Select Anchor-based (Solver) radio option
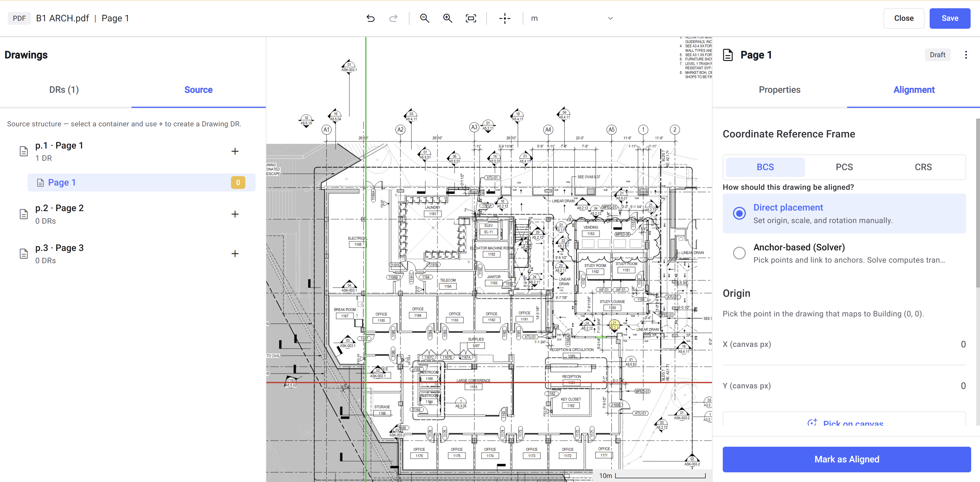Image resolution: width=980 pixels, height=482 pixels. (739, 253)
